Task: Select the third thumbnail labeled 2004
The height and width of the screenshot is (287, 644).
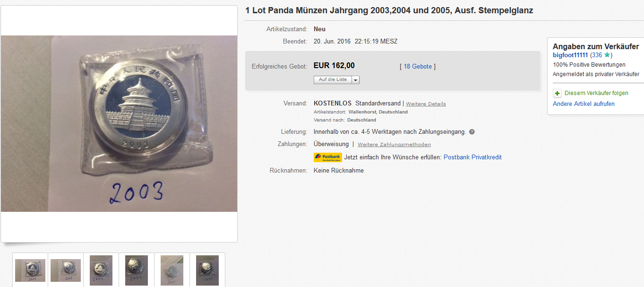Action: [101, 270]
